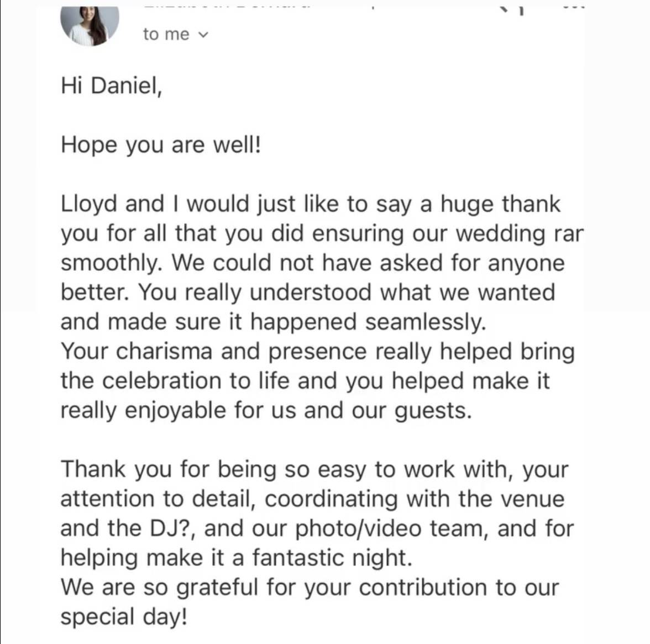Click the 'Hope you are well!' line

(160, 145)
